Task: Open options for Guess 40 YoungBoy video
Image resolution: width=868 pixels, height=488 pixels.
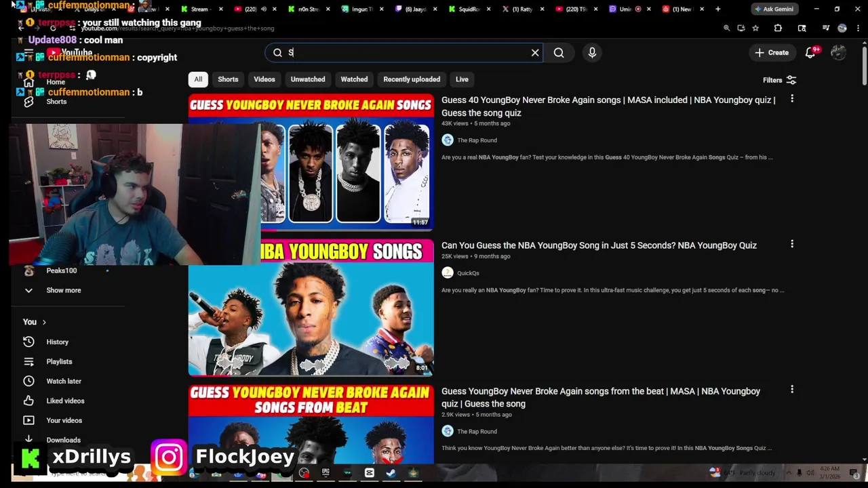Action: [792, 100]
